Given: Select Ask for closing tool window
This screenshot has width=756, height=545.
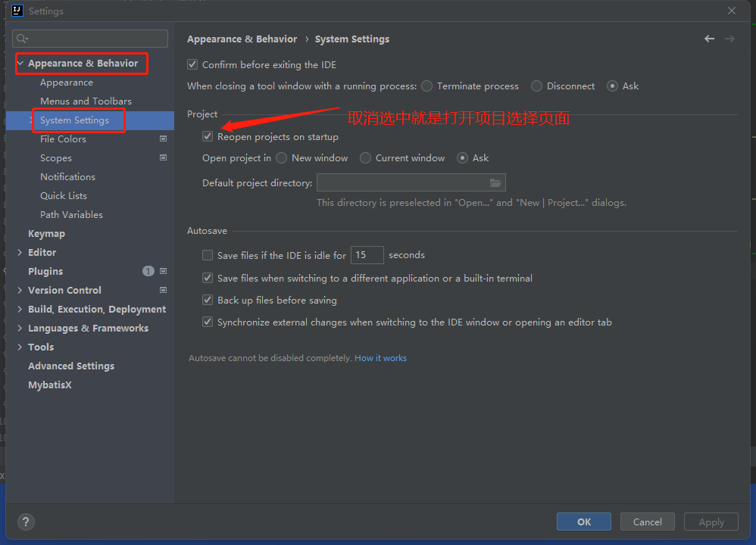Looking at the screenshot, I should [612, 86].
